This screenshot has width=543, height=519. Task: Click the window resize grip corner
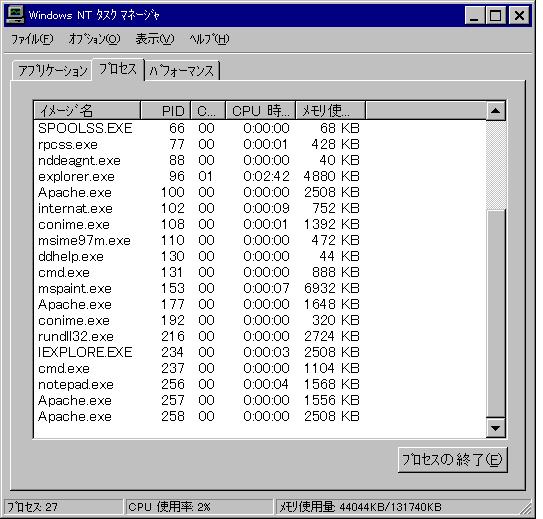(527, 508)
